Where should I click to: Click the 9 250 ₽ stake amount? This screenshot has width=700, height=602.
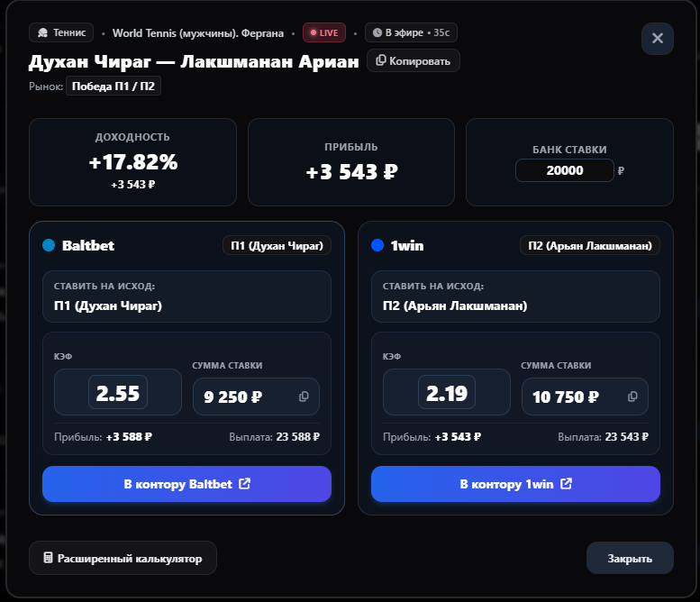[233, 397]
